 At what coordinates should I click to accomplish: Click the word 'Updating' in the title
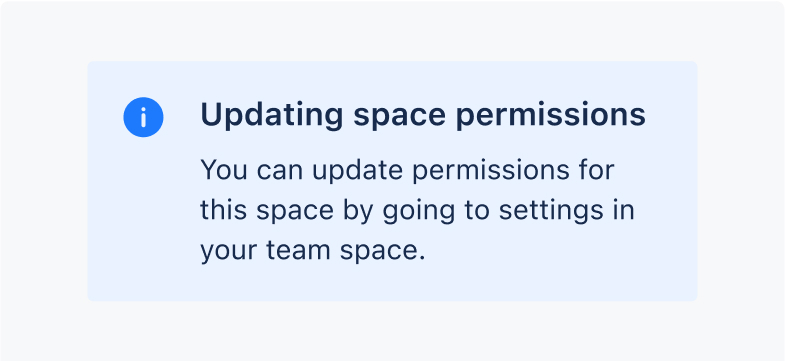(272, 116)
